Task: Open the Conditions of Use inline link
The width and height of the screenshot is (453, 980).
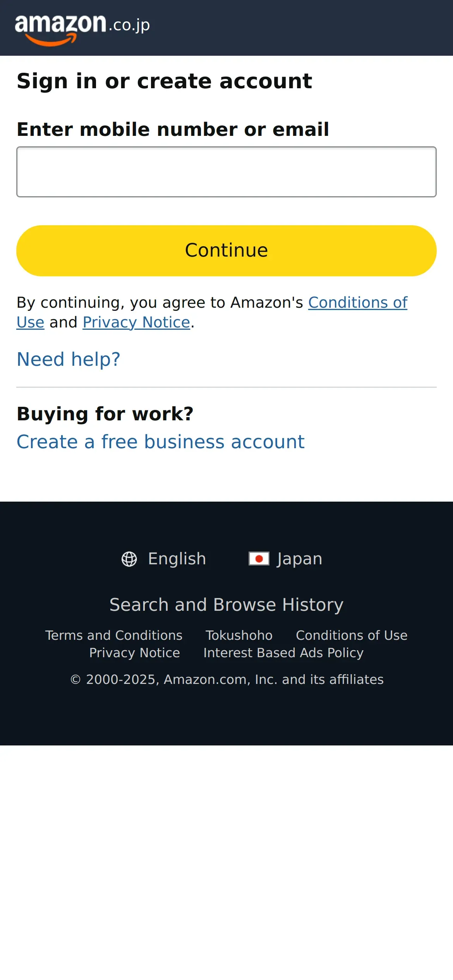Action: tap(357, 303)
